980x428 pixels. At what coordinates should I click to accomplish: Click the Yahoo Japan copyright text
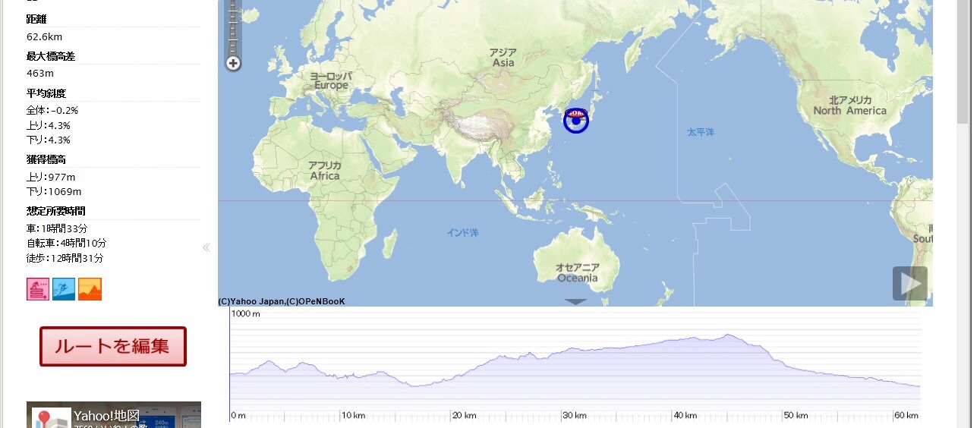tap(282, 301)
